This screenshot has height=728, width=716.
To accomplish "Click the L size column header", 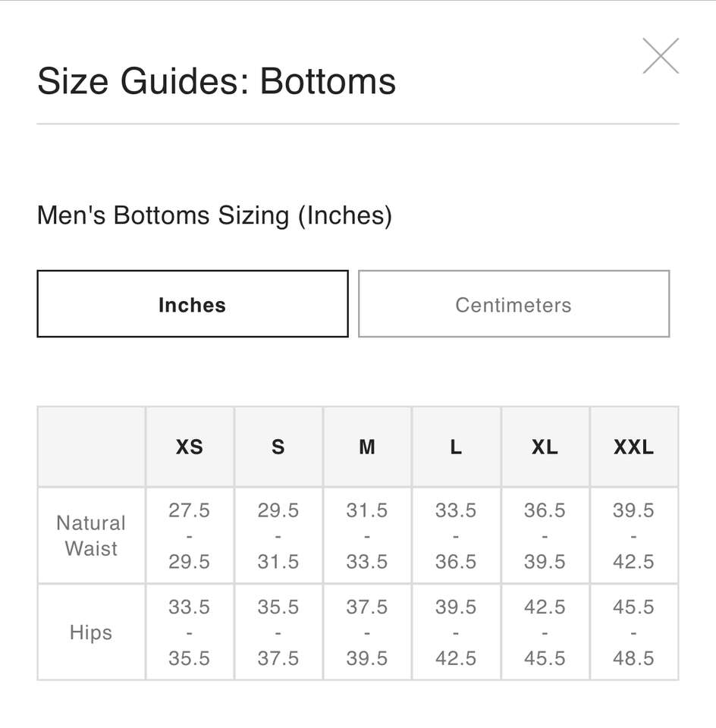I will [456, 447].
